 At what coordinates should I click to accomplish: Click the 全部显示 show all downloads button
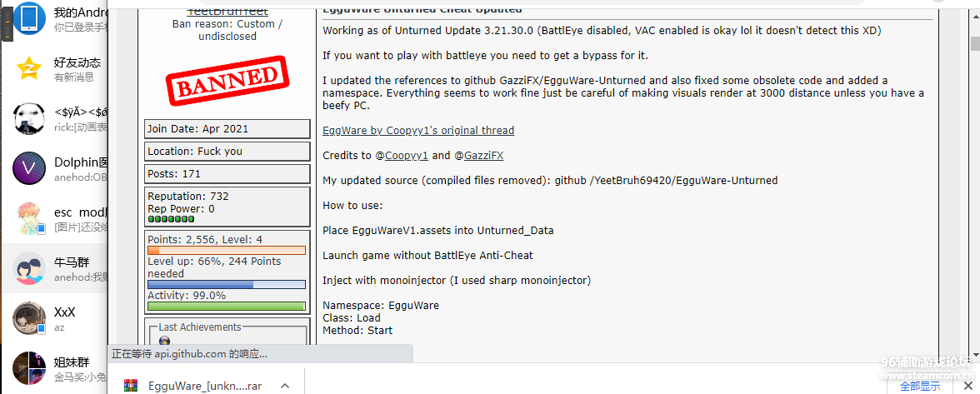[x=919, y=386]
